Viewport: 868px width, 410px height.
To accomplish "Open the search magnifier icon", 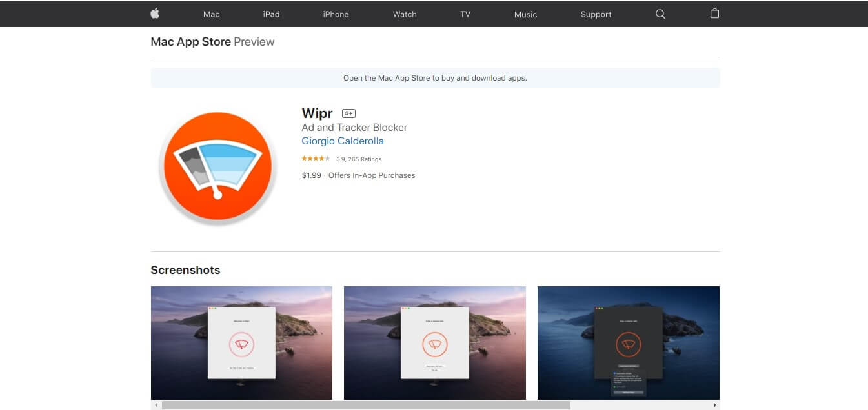I will coord(660,14).
